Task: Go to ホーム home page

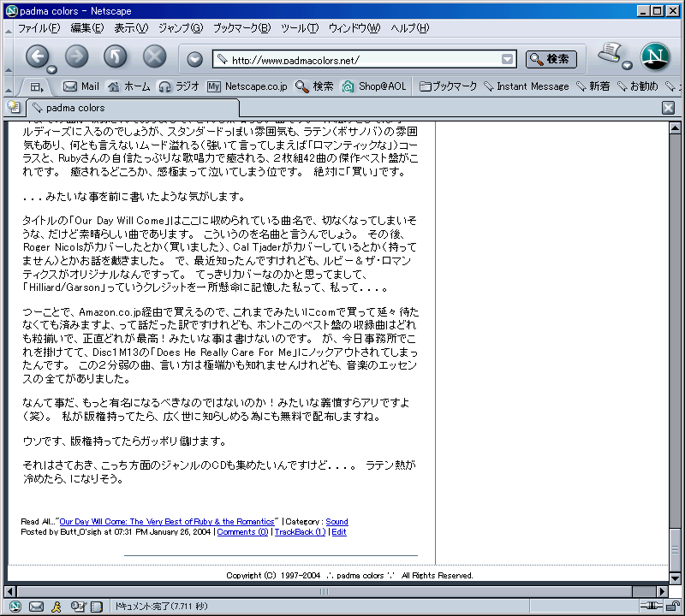Action: (x=129, y=86)
